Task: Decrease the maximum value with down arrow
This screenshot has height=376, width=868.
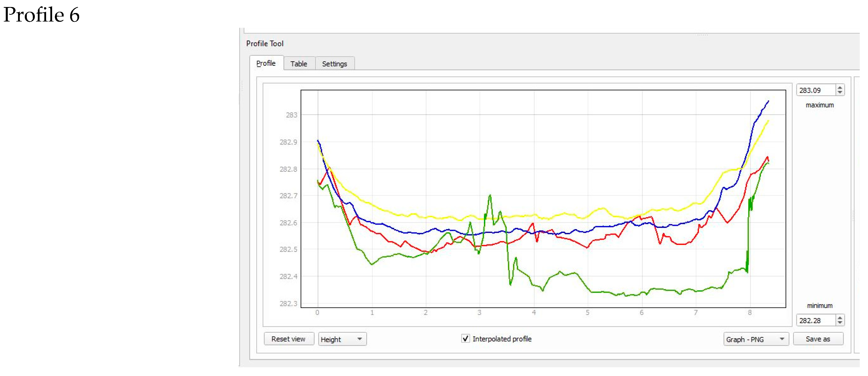Action: (840, 93)
